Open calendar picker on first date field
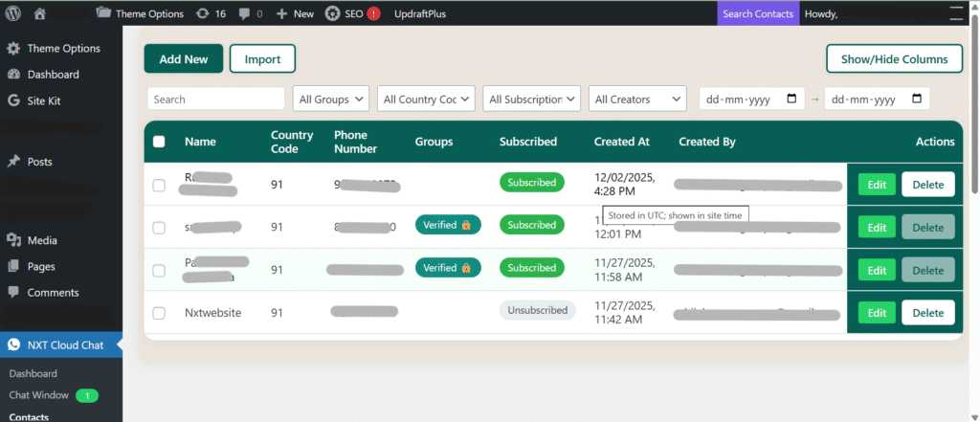This screenshot has width=980, height=422. click(791, 99)
